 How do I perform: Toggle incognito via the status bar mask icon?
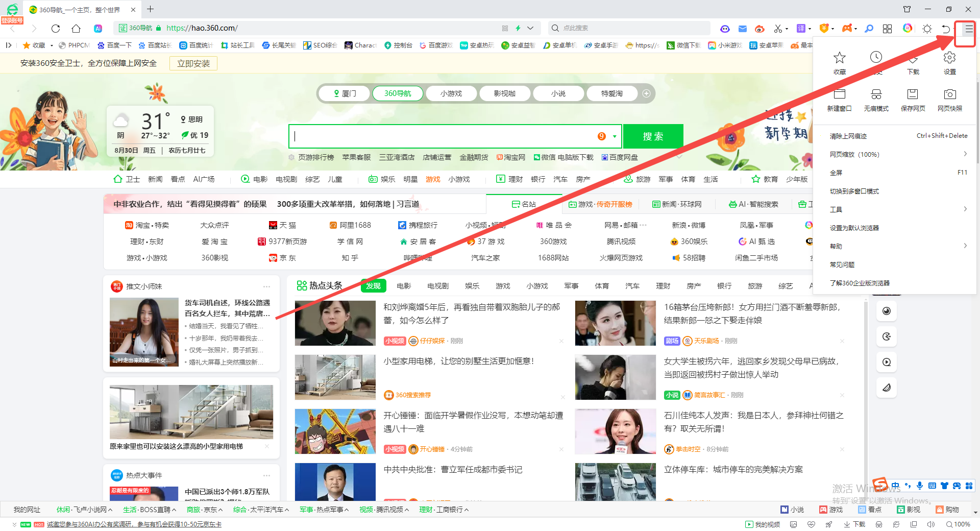pos(879,524)
